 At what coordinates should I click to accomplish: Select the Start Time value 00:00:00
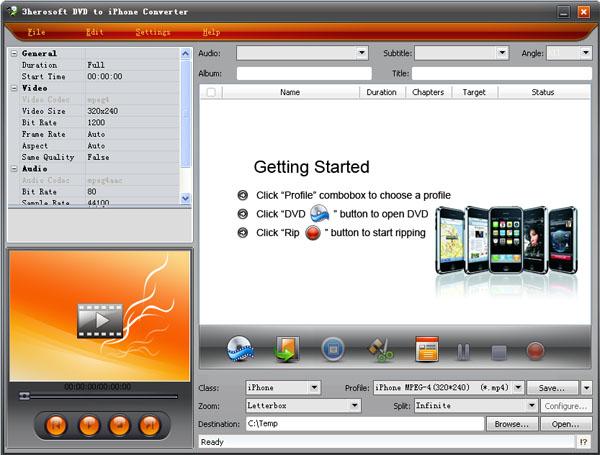(x=105, y=76)
